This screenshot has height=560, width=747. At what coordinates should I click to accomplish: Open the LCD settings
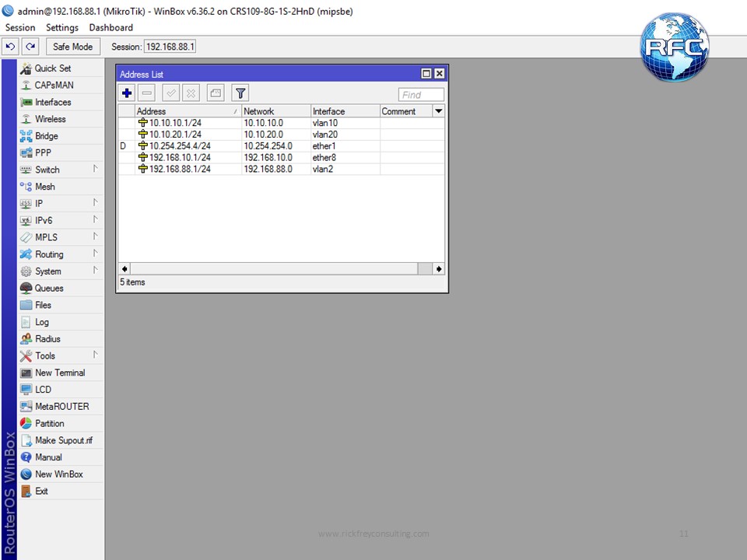click(x=61, y=390)
